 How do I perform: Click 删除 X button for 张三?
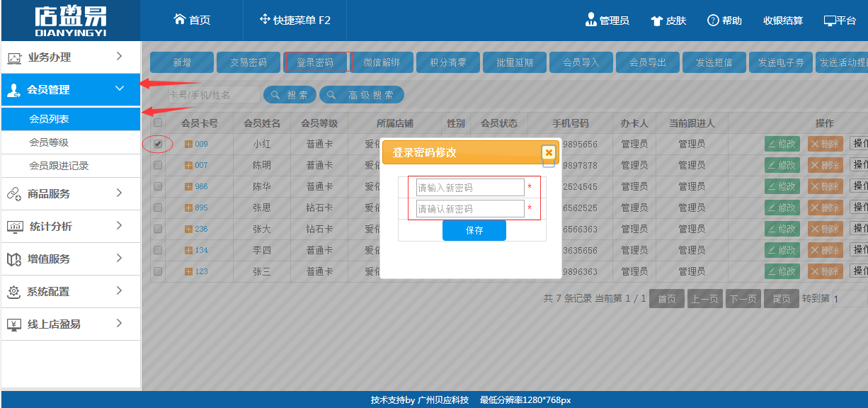825,271
